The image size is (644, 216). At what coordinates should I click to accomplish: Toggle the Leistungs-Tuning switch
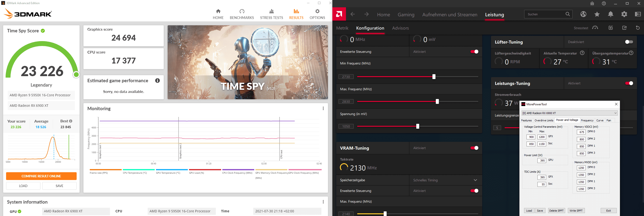629,83
